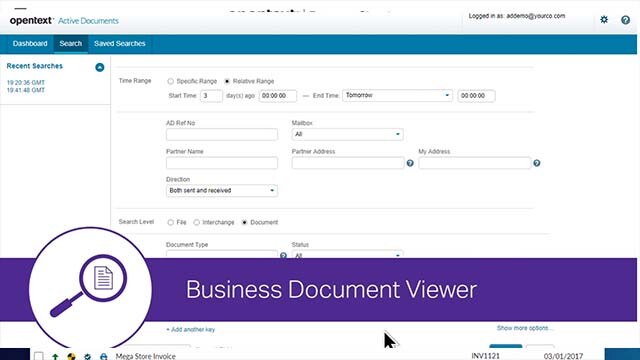Viewport: 640px width, 360px height.
Task: Open the help icon in header
Action: 625,20
